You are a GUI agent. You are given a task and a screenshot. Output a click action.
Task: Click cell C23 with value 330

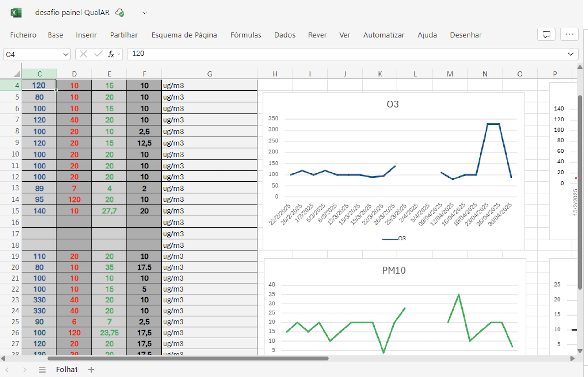[x=39, y=300]
